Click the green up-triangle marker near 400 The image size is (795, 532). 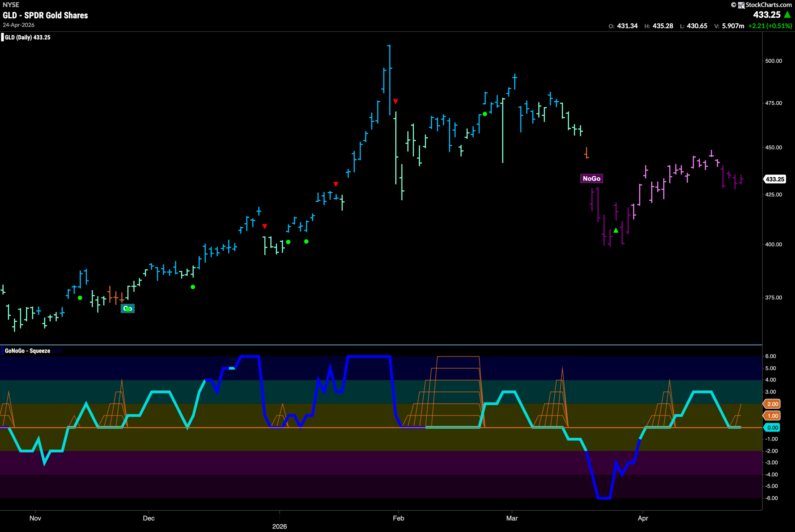point(616,230)
